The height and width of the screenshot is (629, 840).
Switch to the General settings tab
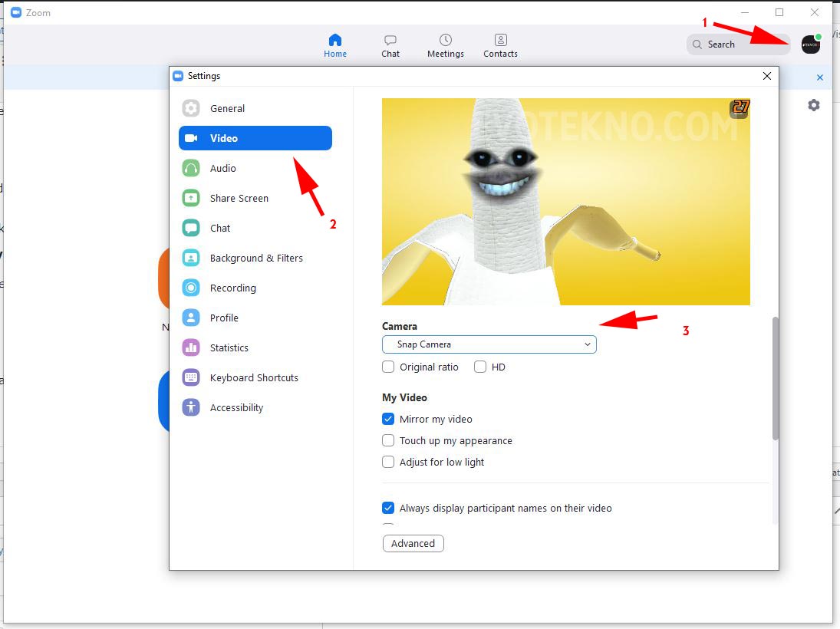(227, 108)
